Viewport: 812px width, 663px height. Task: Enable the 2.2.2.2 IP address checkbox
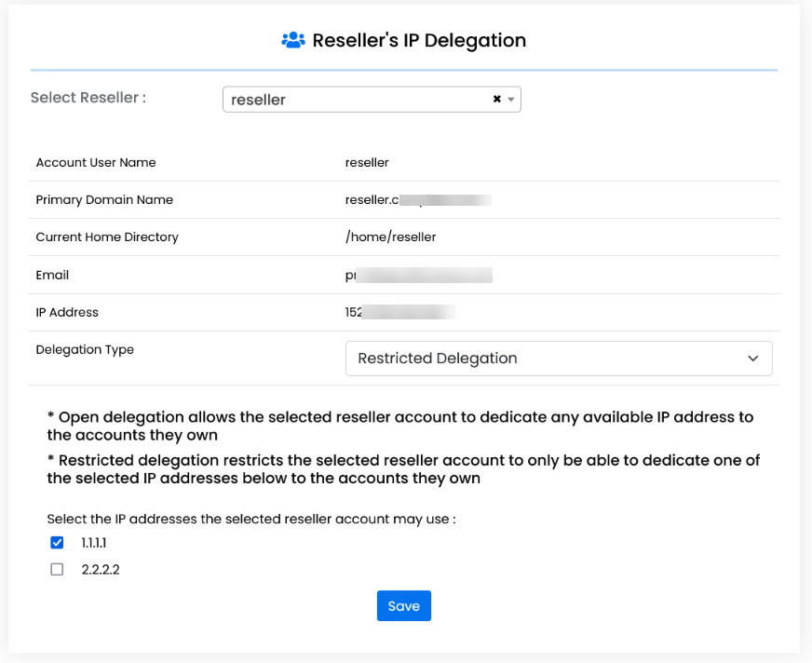(57, 569)
